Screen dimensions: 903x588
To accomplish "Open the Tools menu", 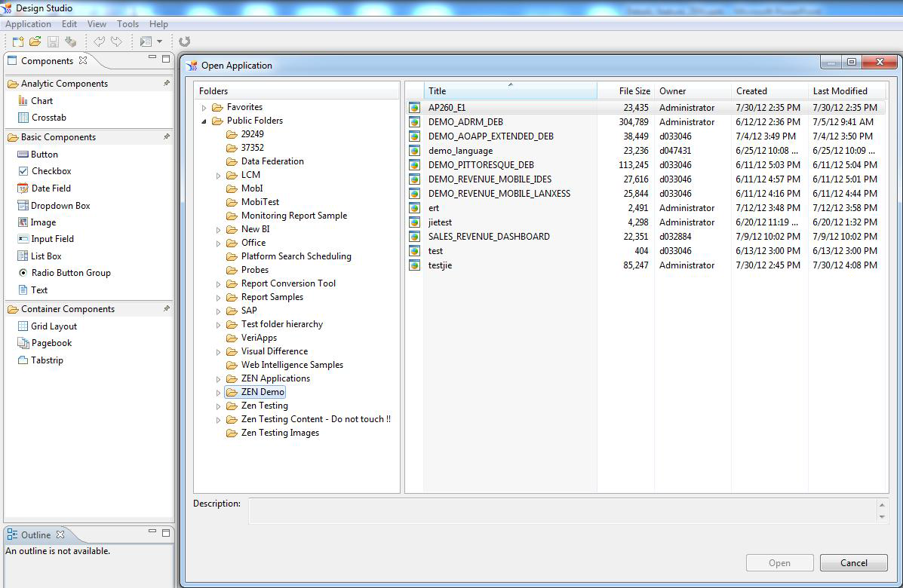I will (x=127, y=23).
